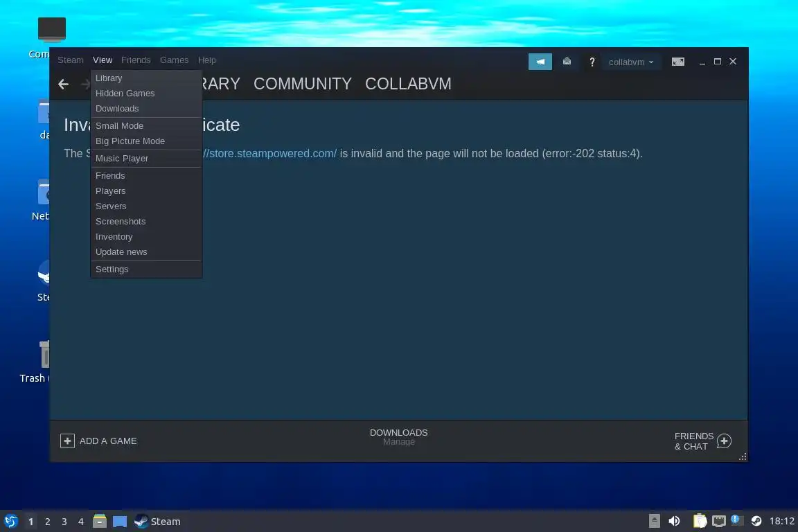Switch to workspace 1
The image size is (798, 532).
click(30, 522)
